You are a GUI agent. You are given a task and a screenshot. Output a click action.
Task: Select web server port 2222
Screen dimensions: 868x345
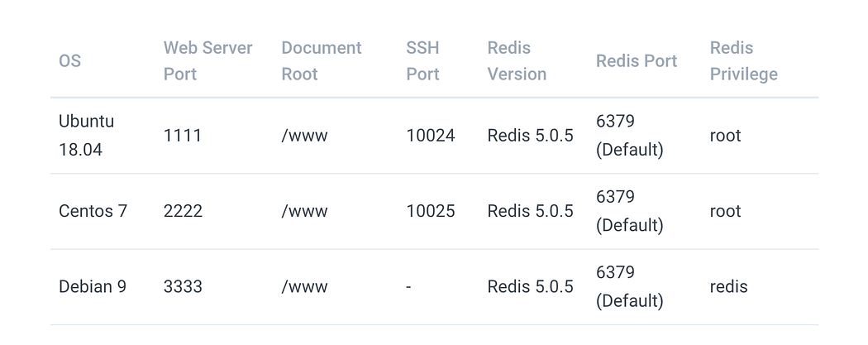[183, 211]
